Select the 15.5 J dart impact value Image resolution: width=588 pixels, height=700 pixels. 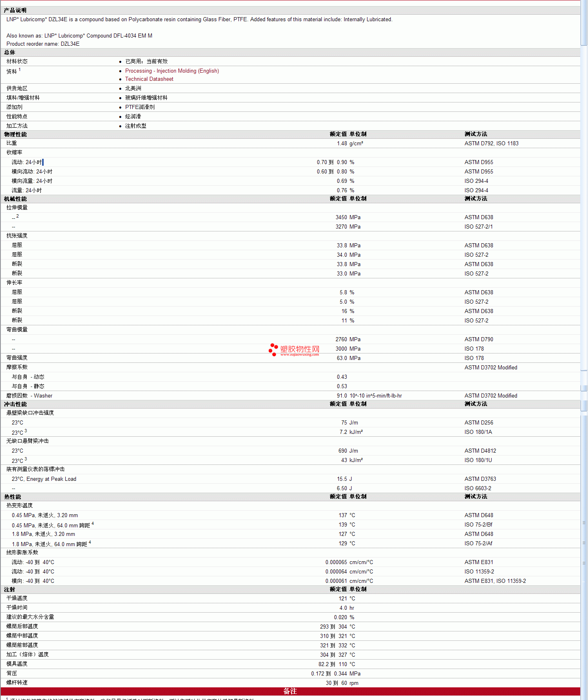coord(345,479)
